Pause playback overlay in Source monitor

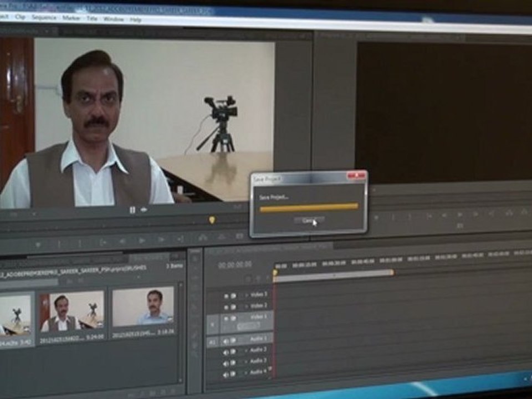point(132,211)
